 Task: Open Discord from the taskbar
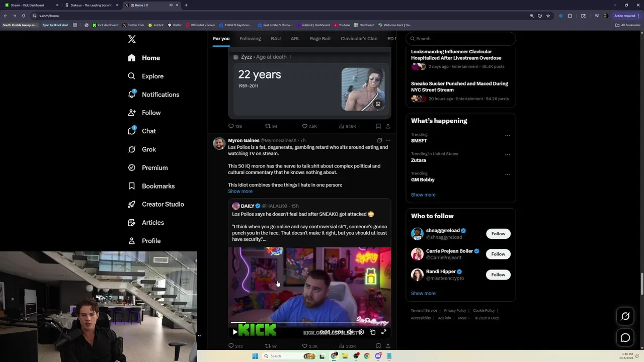[x=378, y=356]
